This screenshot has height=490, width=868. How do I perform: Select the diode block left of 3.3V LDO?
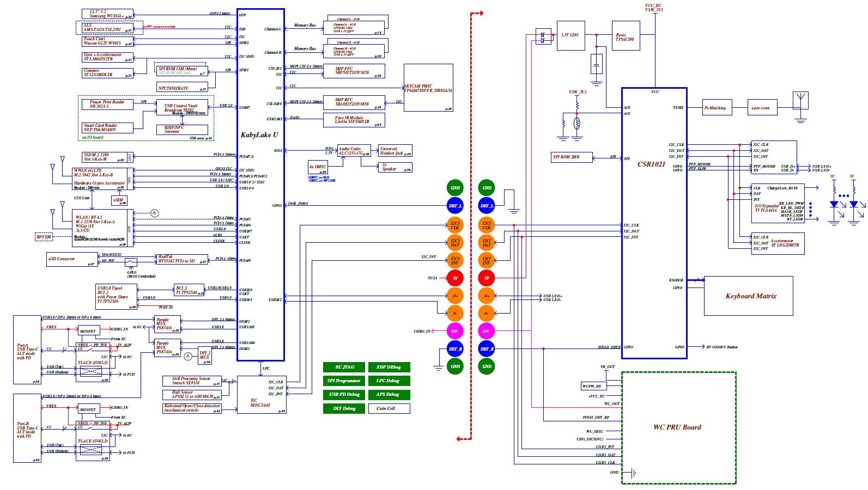pos(543,36)
